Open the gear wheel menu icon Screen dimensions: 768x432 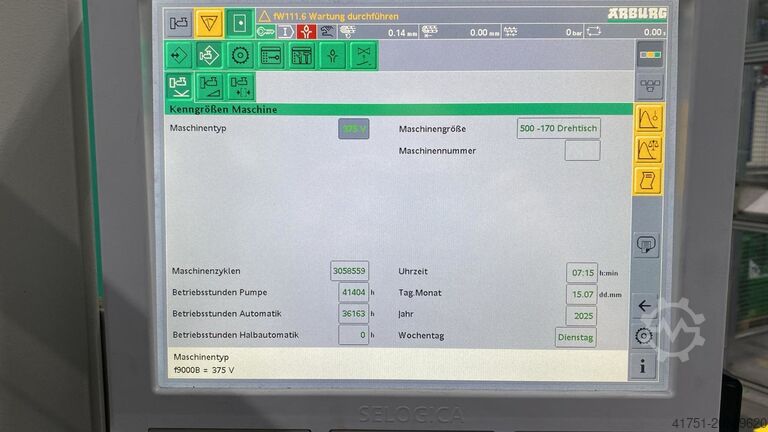[x=240, y=55]
